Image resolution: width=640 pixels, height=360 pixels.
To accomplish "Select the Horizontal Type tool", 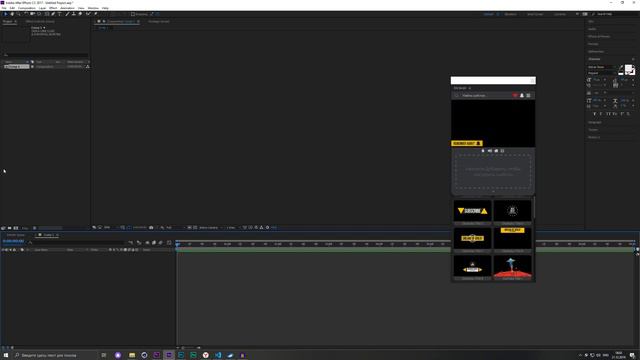I will pos(60,14).
